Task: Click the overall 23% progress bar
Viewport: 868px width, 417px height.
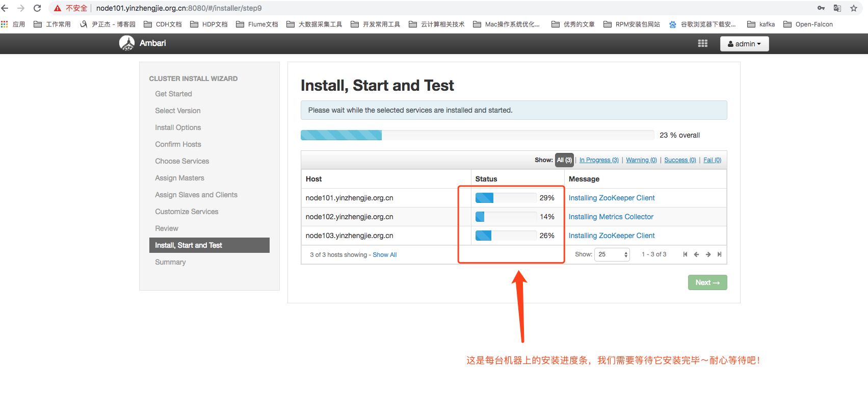Action: (x=477, y=135)
